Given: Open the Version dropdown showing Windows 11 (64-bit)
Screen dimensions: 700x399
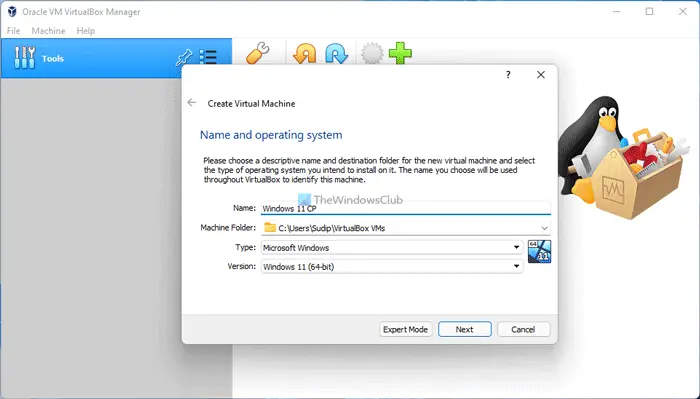Looking at the screenshot, I should point(392,266).
